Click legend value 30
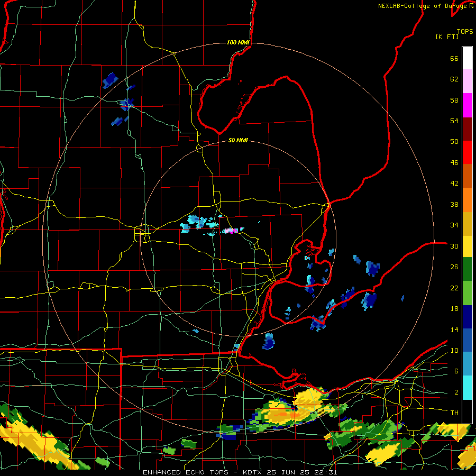Image resolution: width=476 pixels, height=476 pixels. coord(454,246)
